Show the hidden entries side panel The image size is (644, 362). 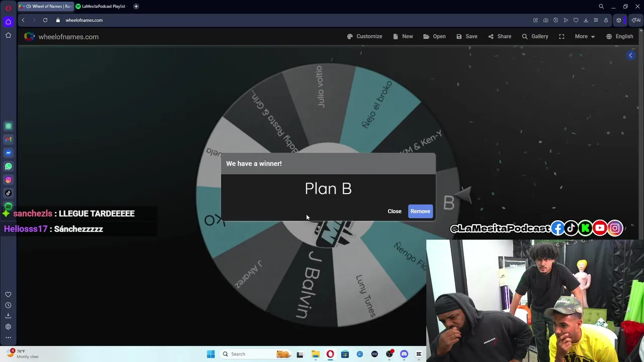[x=630, y=55]
